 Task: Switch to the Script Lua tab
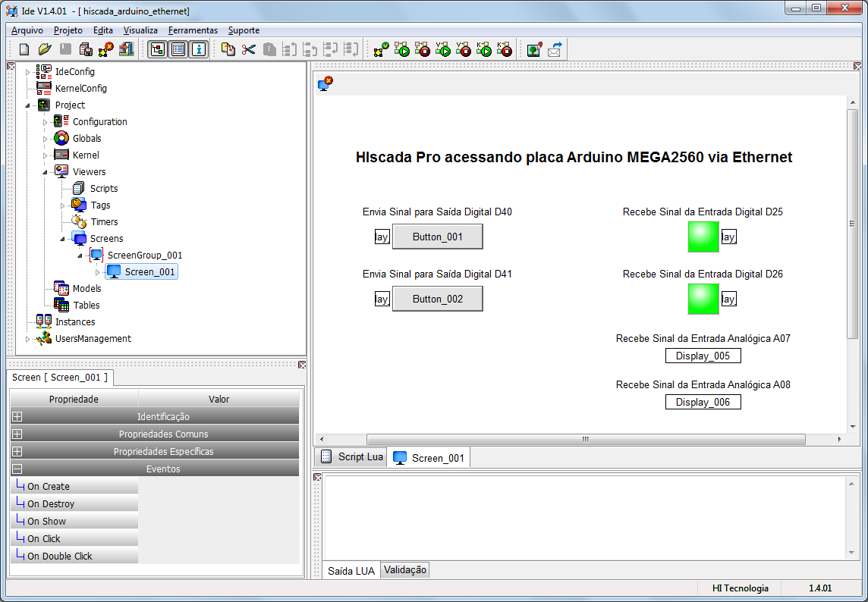pyautogui.click(x=351, y=456)
